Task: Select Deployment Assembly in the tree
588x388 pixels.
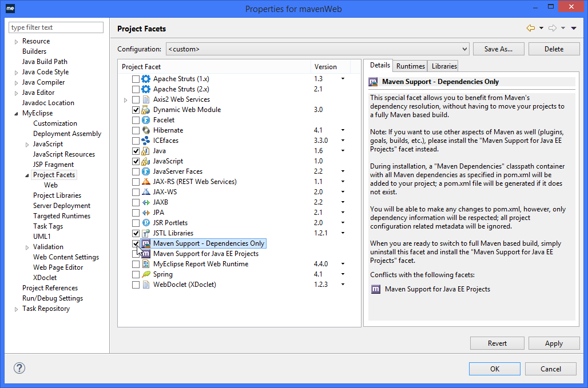Action: pyautogui.click(x=67, y=134)
